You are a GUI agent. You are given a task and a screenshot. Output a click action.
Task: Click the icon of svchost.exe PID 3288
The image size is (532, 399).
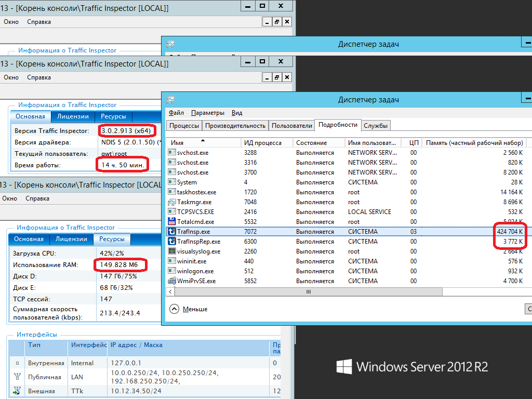pos(171,153)
